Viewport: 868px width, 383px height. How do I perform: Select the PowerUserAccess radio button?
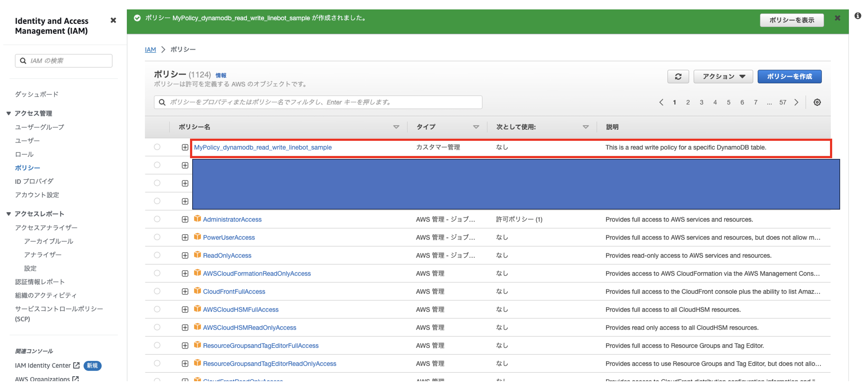pyautogui.click(x=157, y=237)
